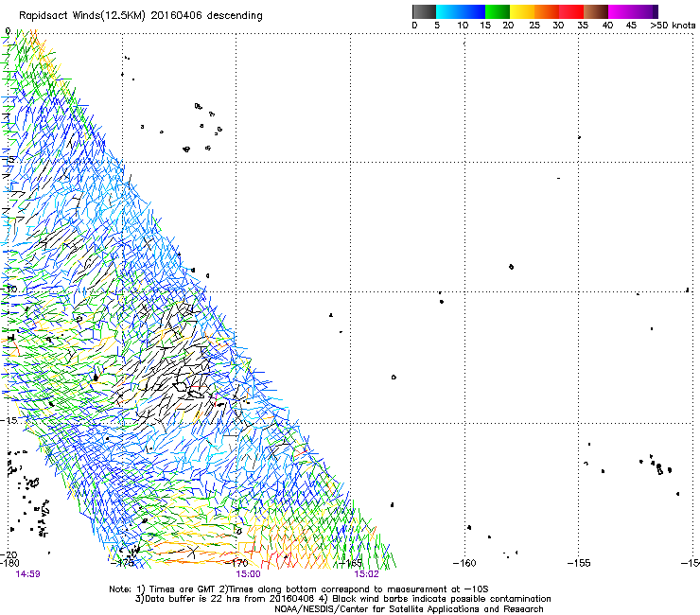The height and width of the screenshot is (615, 700).
Task: Click the green 15-20 knots legend segment
Action: [x=498, y=11]
